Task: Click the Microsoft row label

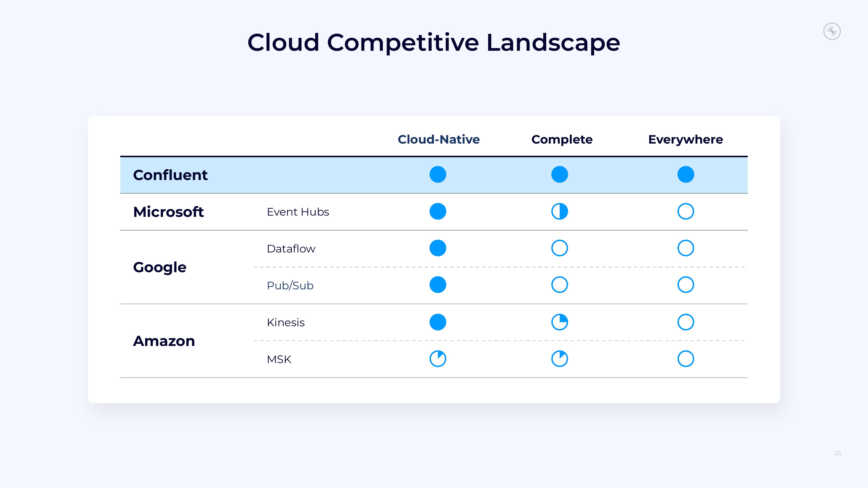Action: (x=168, y=212)
